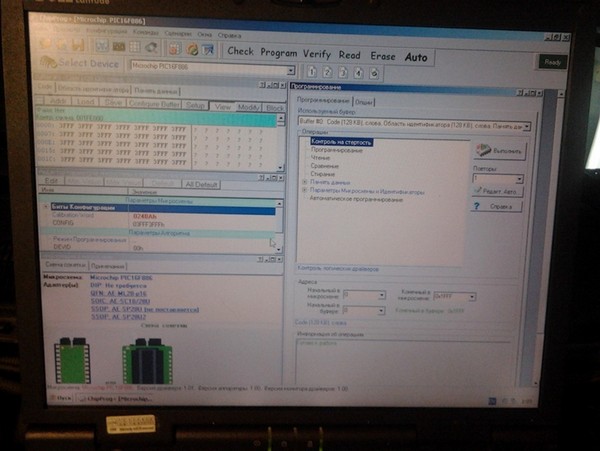Click the save-file toolbar icon
The width and height of the screenshot is (600, 451).
point(78,45)
